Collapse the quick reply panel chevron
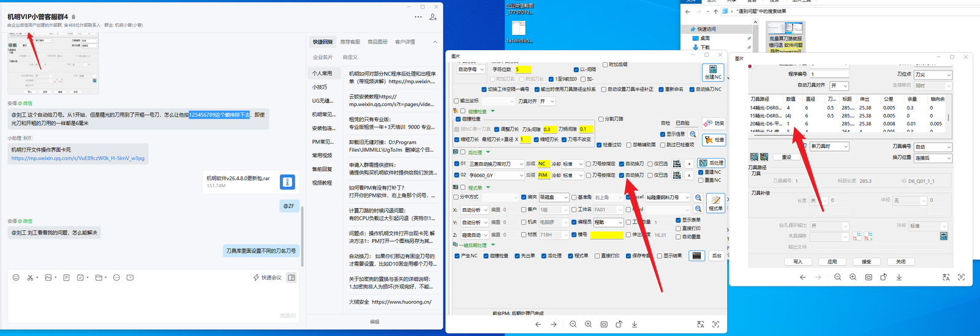 (x=435, y=42)
